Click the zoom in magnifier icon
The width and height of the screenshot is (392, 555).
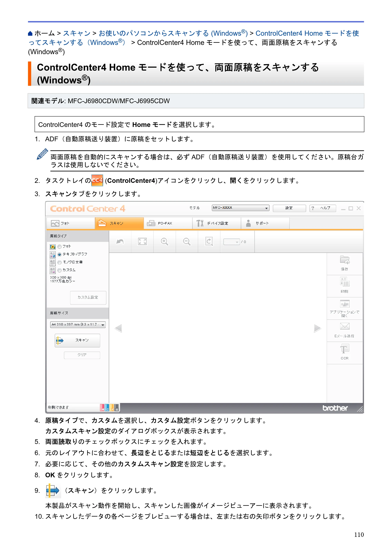tap(164, 242)
